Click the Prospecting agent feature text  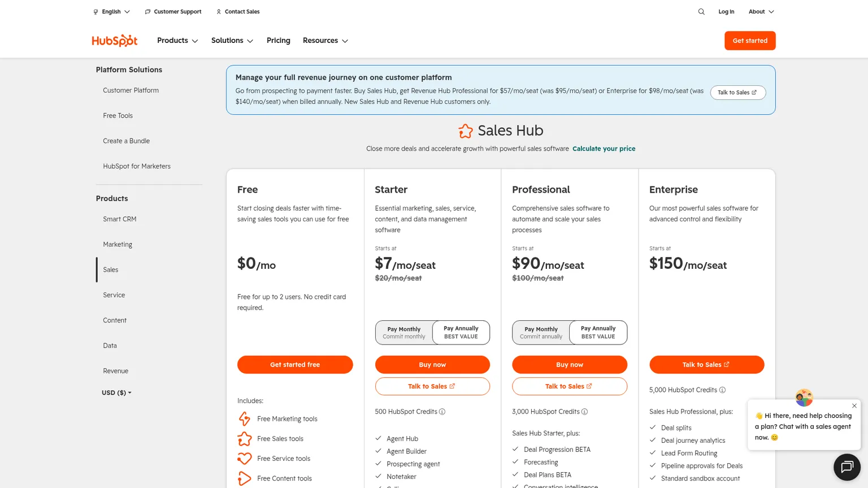pyautogui.click(x=413, y=464)
